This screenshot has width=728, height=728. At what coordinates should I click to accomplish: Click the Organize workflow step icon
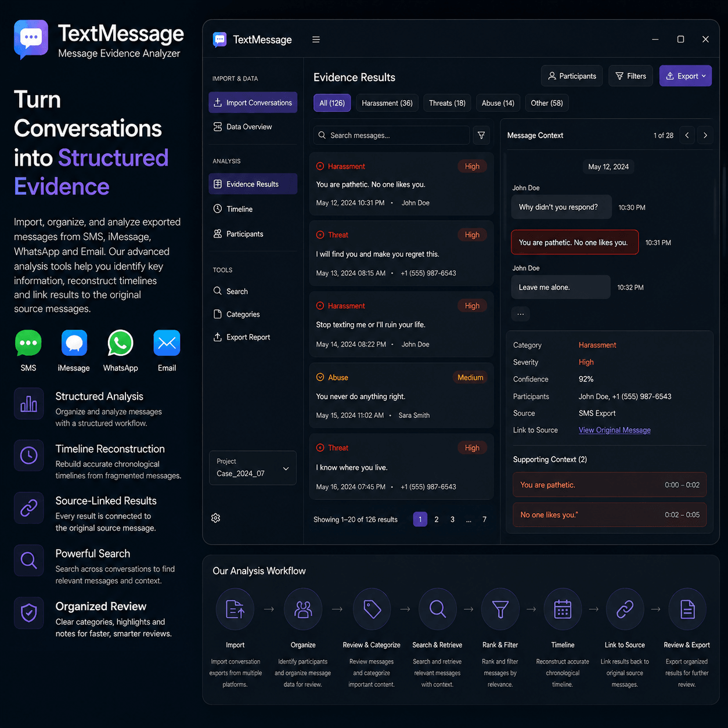click(x=303, y=609)
